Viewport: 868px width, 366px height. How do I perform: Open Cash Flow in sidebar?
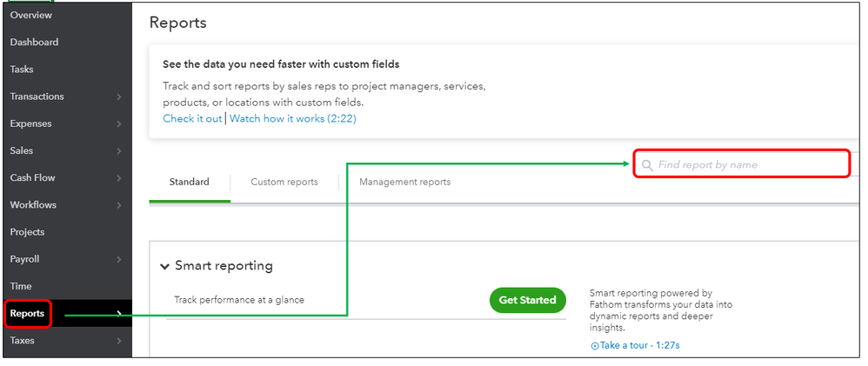[32, 177]
